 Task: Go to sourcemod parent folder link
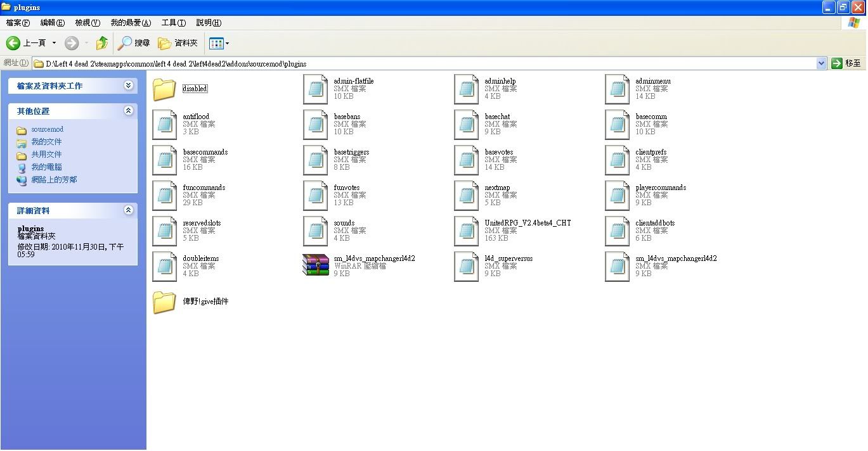click(x=47, y=129)
